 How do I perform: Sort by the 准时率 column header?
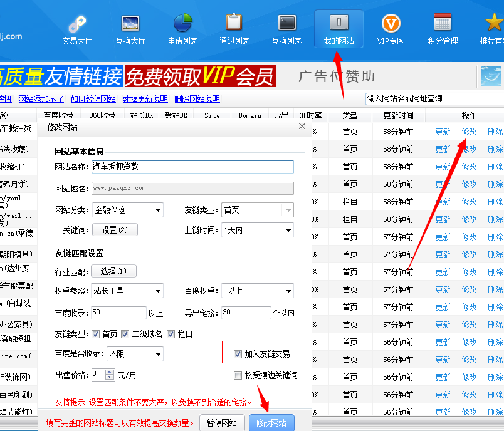pyautogui.click(x=310, y=115)
